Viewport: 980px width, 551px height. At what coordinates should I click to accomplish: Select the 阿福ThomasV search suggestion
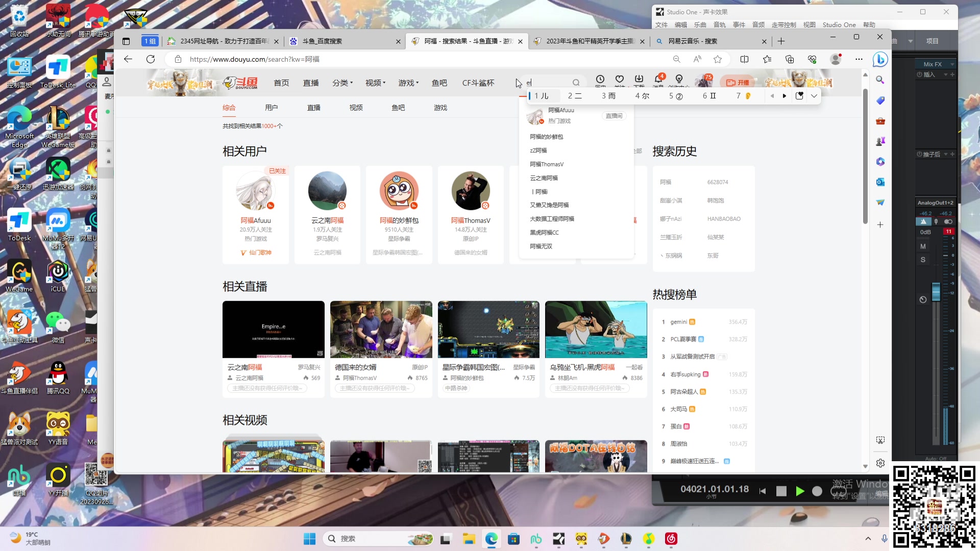click(x=547, y=164)
